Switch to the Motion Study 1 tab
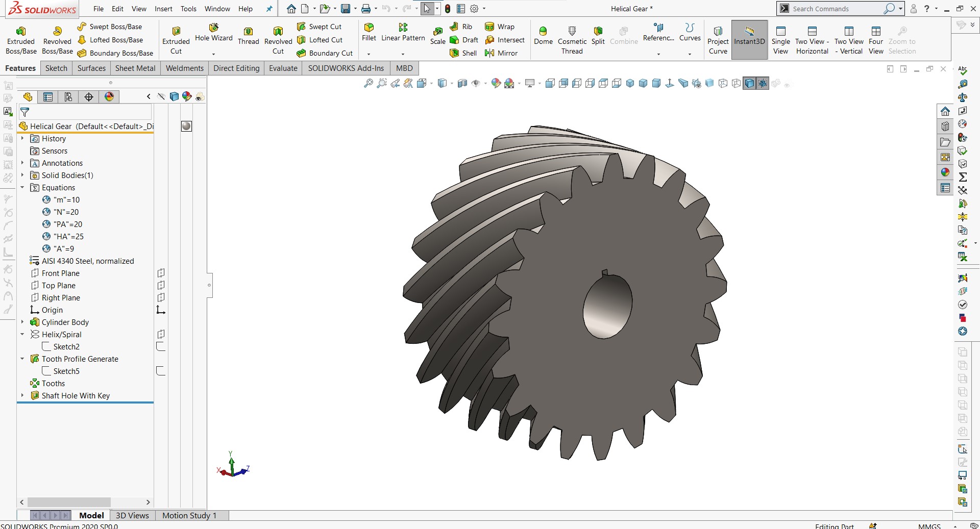The image size is (980, 529). pos(189,515)
